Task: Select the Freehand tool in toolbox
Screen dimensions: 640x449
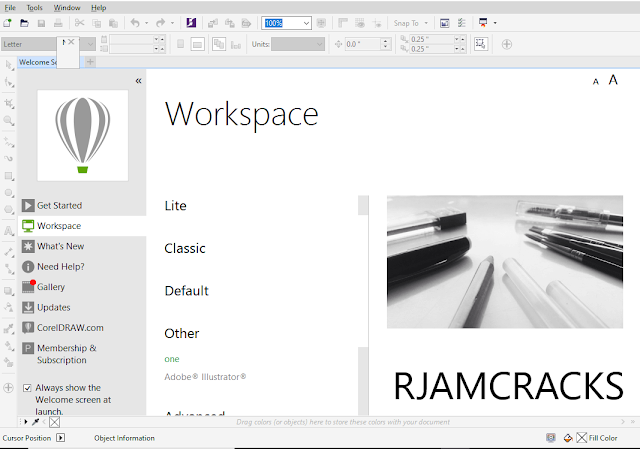Action: click(9, 142)
